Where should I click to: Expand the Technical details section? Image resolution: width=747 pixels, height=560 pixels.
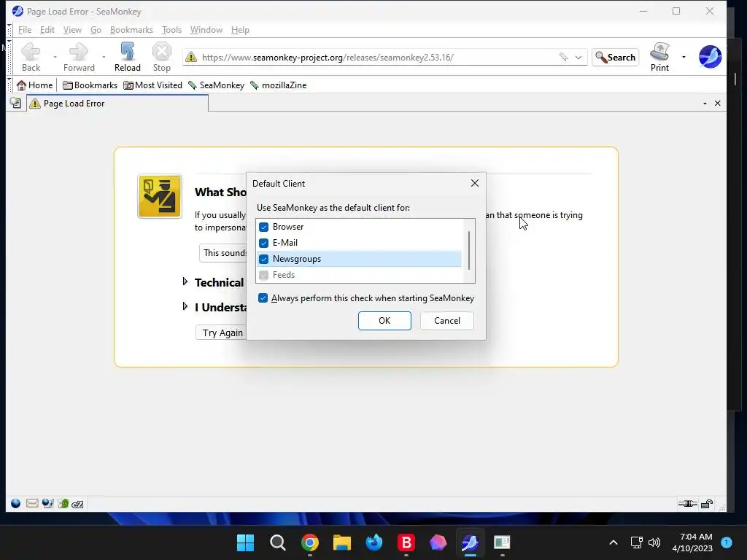(185, 281)
